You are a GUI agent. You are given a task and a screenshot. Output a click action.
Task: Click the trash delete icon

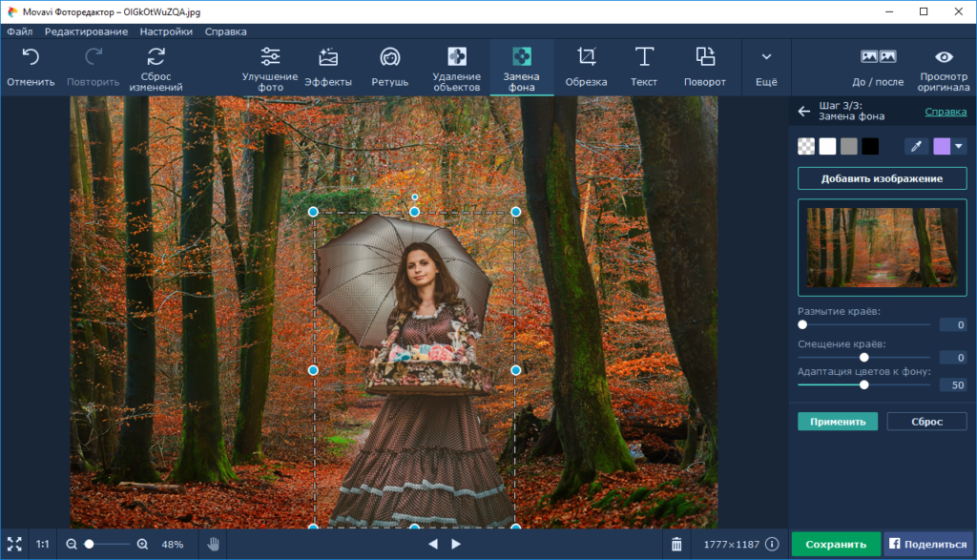coord(676,544)
